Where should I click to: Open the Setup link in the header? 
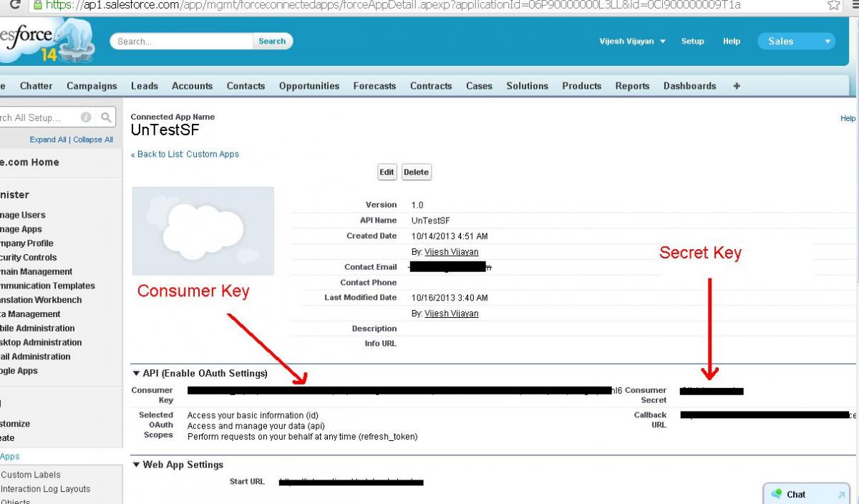pos(692,42)
